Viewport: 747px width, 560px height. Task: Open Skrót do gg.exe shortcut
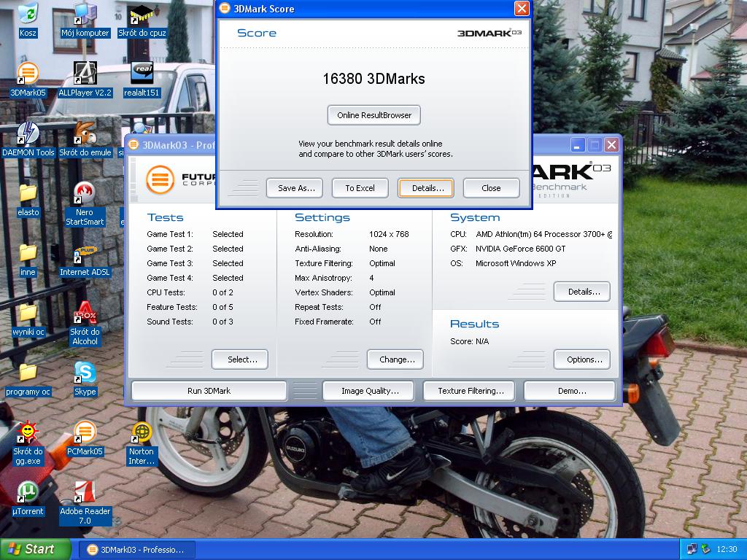tap(28, 443)
